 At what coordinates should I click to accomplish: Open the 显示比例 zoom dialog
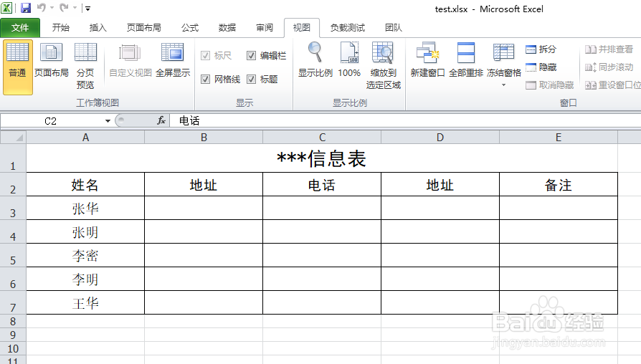pyautogui.click(x=315, y=59)
